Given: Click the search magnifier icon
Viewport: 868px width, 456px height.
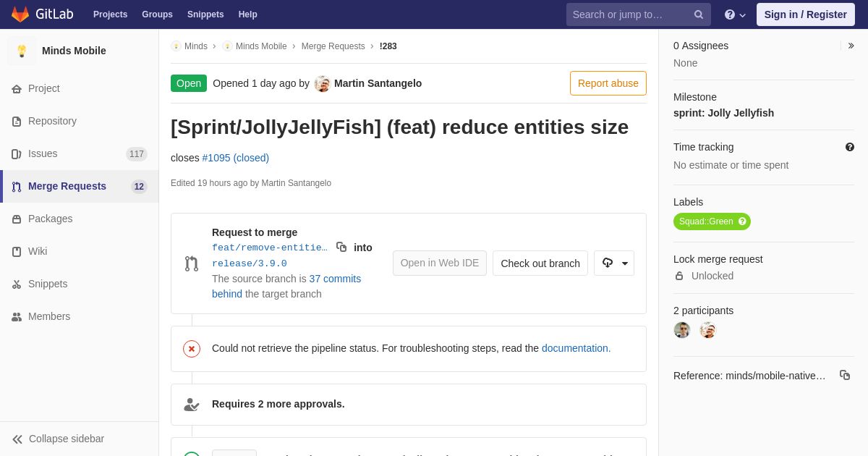Looking at the screenshot, I should click(x=699, y=14).
